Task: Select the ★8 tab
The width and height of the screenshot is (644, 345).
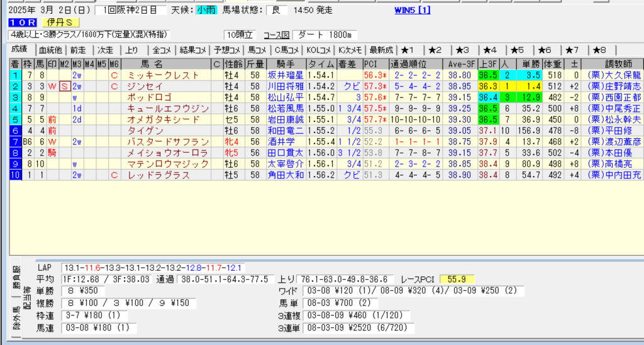Action: tap(599, 50)
